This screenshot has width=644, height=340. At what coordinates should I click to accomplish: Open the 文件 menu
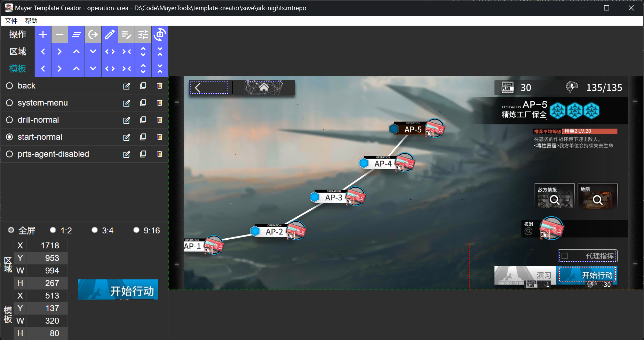(11, 21)
